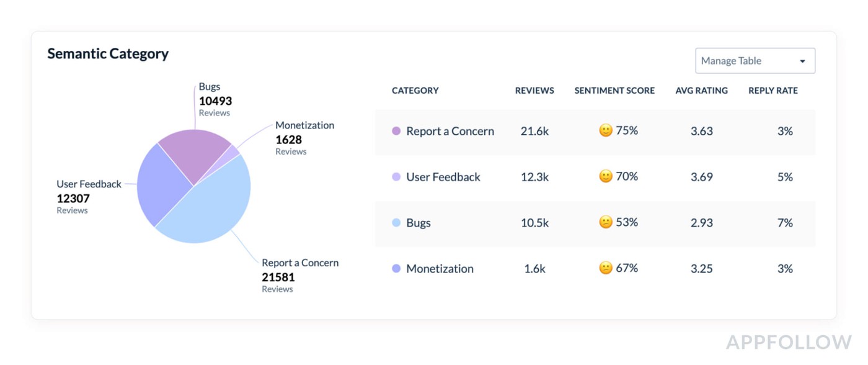Sort by Sentiment Score column header
Screen dimensions: 868x365
[x=614, y=91]
